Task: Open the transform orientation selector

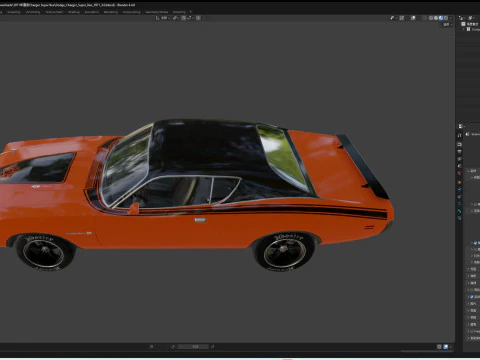Action: tap(164, 18)
